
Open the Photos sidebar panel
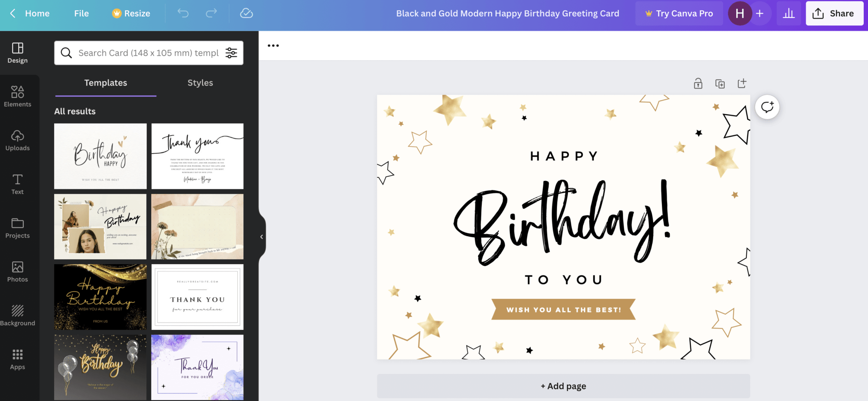pos(17,272)
